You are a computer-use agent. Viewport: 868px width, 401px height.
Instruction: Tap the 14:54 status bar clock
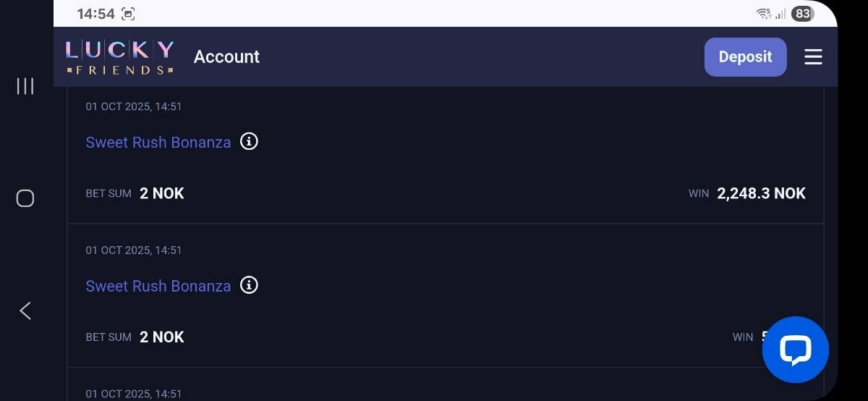(95, 14)
